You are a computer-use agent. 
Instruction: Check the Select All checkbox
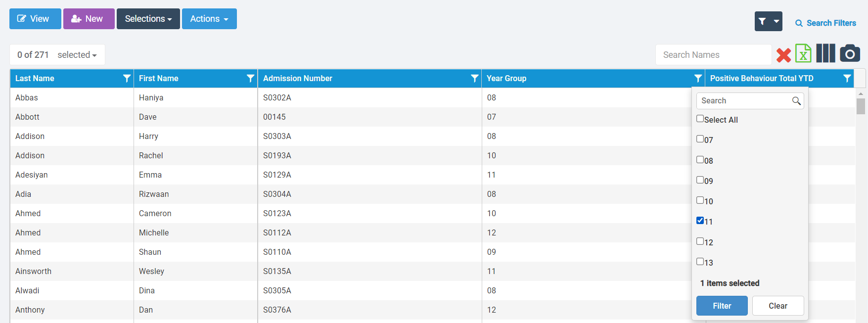[x=700, y=119]
